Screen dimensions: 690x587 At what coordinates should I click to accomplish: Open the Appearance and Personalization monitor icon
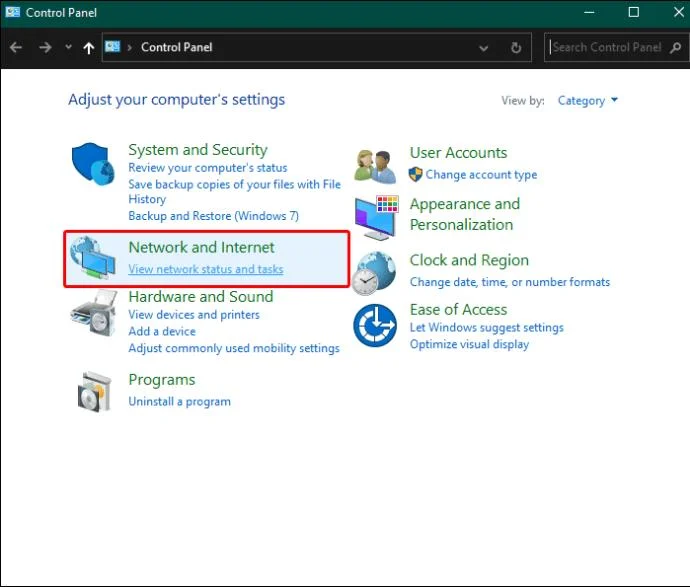coord(377,218)
